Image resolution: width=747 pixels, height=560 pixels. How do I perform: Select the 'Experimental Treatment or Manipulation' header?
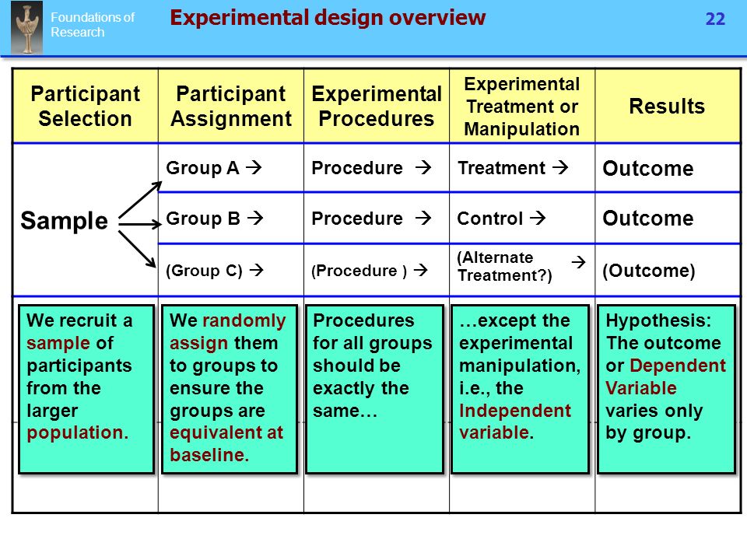point(522,106)
